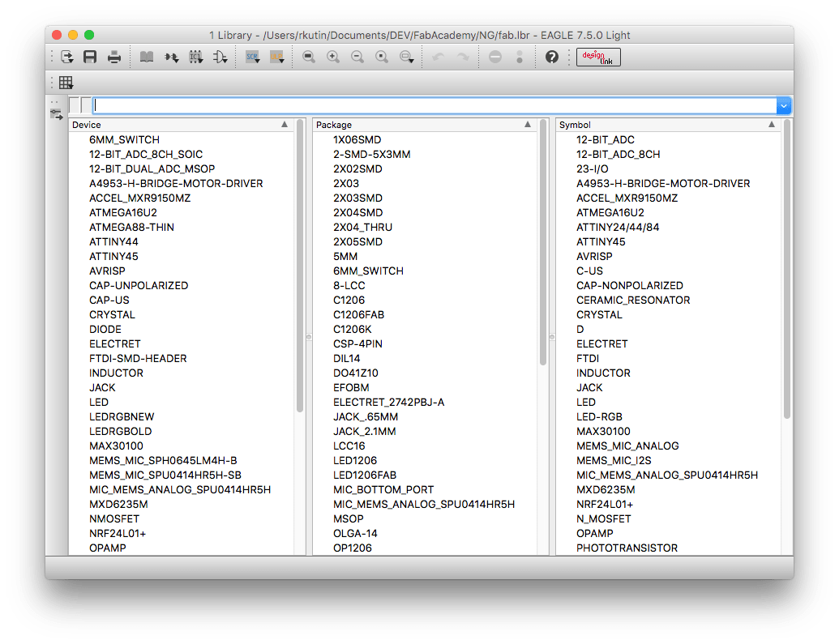Screen dimensions: 839x644
Task: Sort by Package column header
Action: [424, 125]
